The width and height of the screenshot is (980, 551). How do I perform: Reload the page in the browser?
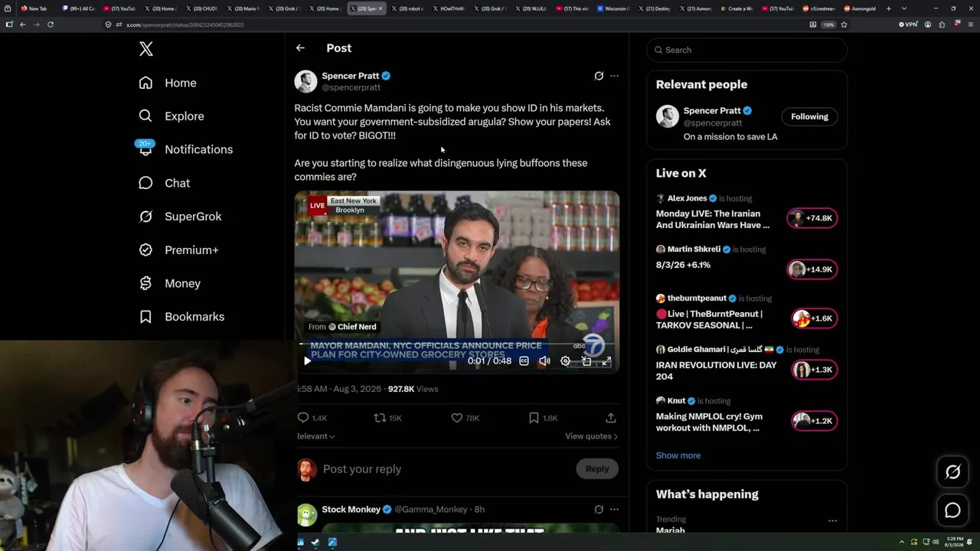click(x=51, y=24)
